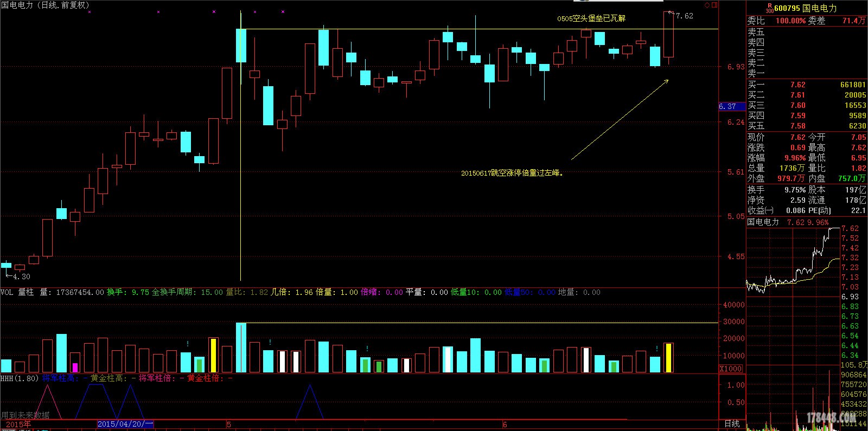This screenshot has width=868, height=431.
Task: Click the 将军柱高 indicator label
Action: [60, 378]
